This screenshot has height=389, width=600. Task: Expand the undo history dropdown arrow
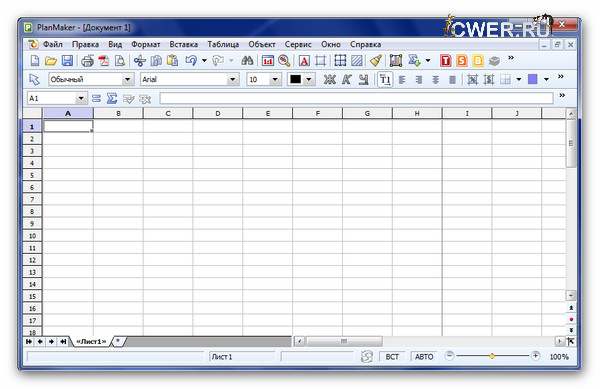pyautogui.click(x=204, y=60)
